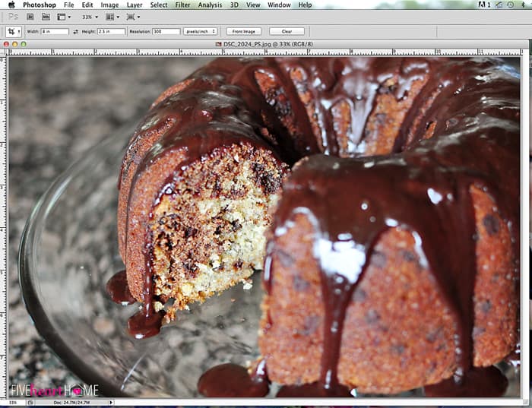The image size is (532, 408).
Task: Open the Crop tool preset picker
Action: [14, 32]
